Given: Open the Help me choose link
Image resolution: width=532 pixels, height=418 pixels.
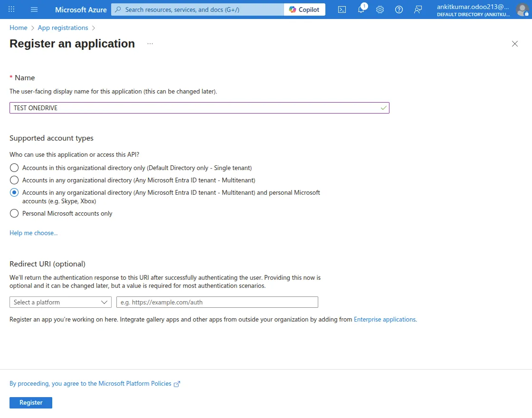Looking at the screenshot, I should (33, 233).
